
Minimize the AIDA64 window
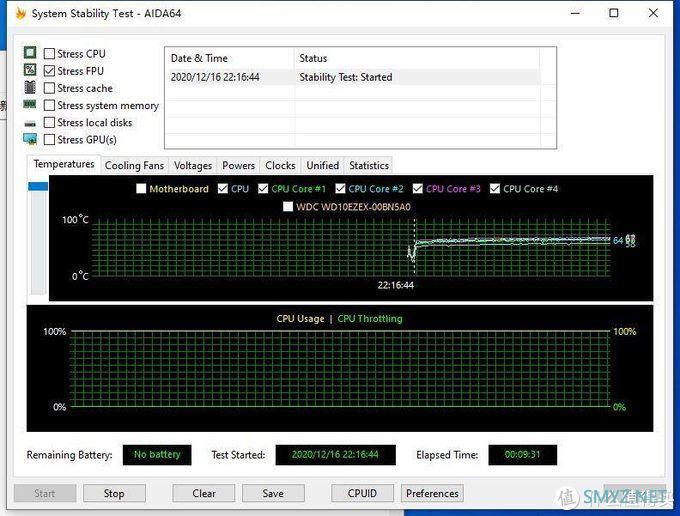coord(575,13)
